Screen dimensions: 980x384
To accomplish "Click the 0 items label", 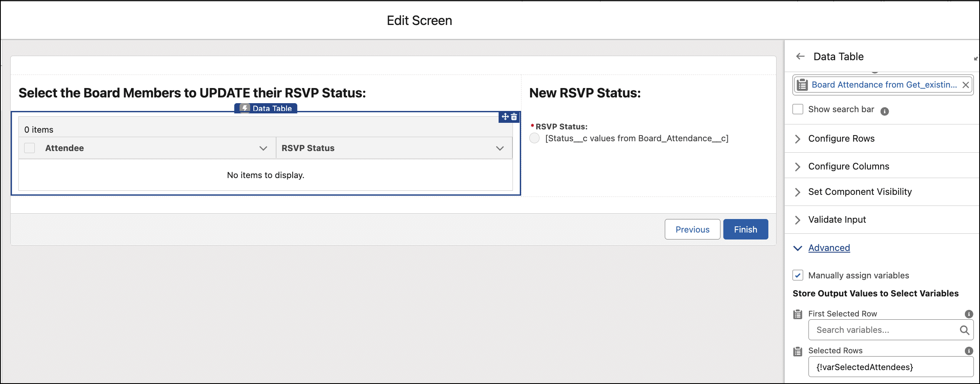I will [x=39, y=130].
